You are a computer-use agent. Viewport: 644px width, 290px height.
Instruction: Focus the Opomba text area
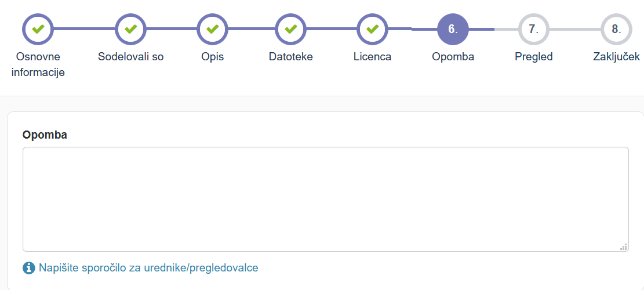click(326, 199)
